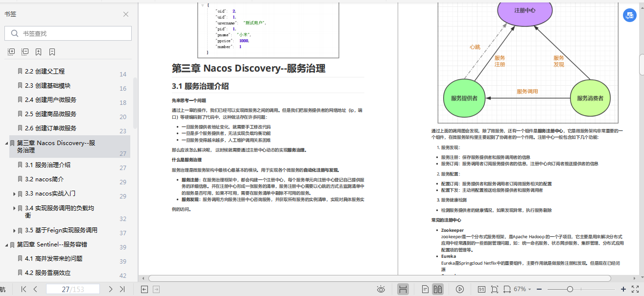The width and height of the screenshot is (644, 296).
Task: Go to the next page
Action: (x=111, y=289)
